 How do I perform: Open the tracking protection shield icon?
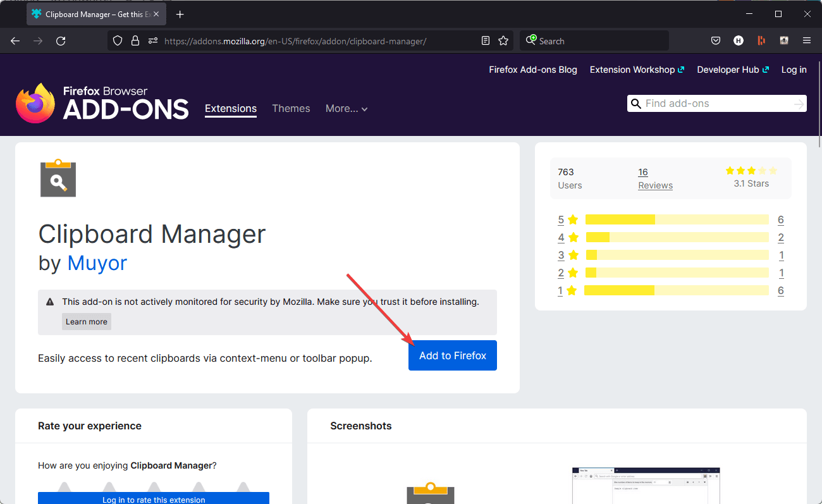[x=117, y=40]
